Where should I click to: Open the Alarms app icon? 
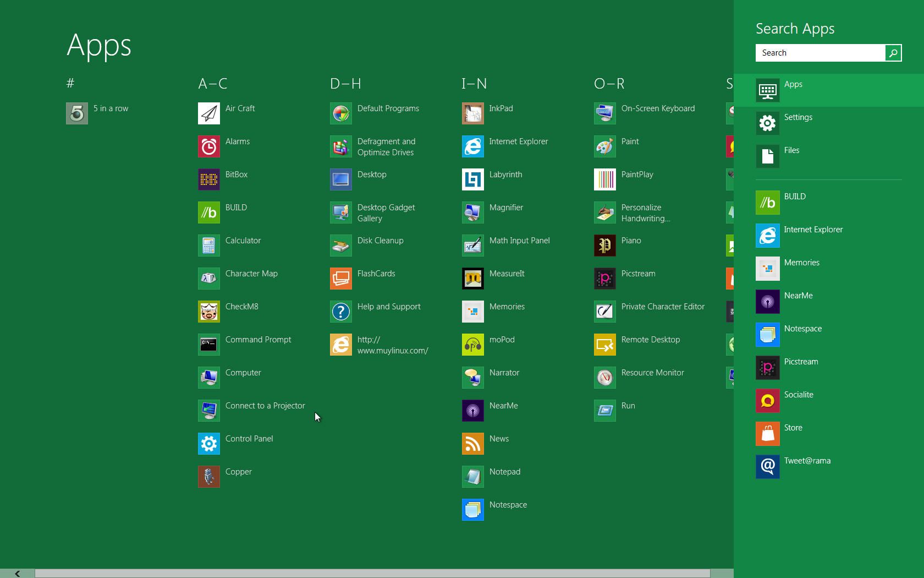[x=209, y=146]
